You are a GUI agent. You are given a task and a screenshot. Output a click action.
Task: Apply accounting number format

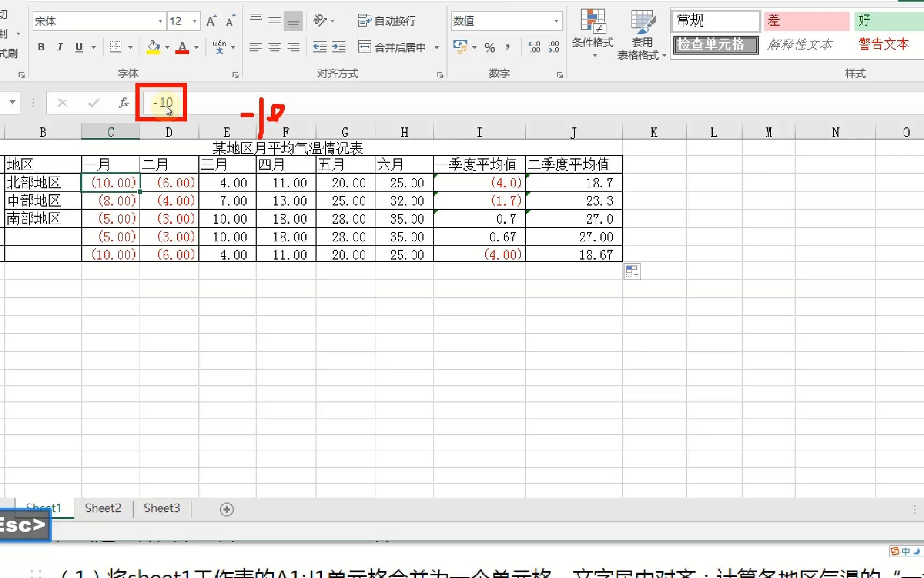[x=460, y=47]
